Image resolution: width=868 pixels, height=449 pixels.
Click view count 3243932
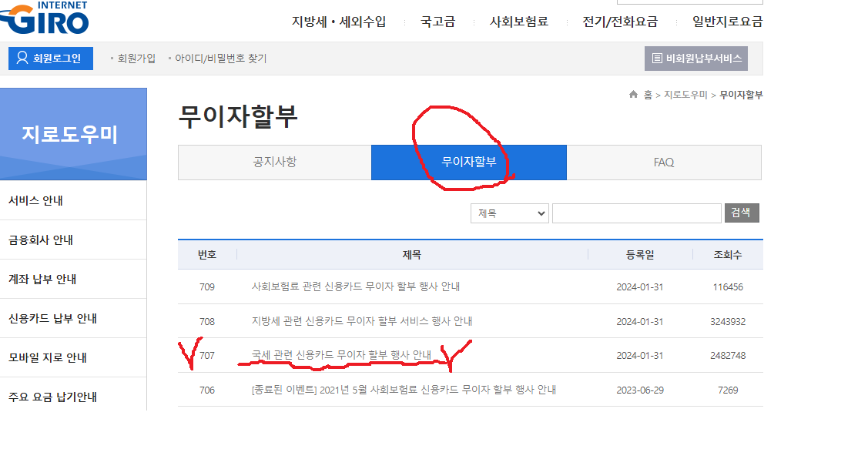pyautogui.click(x=728, y=321)
